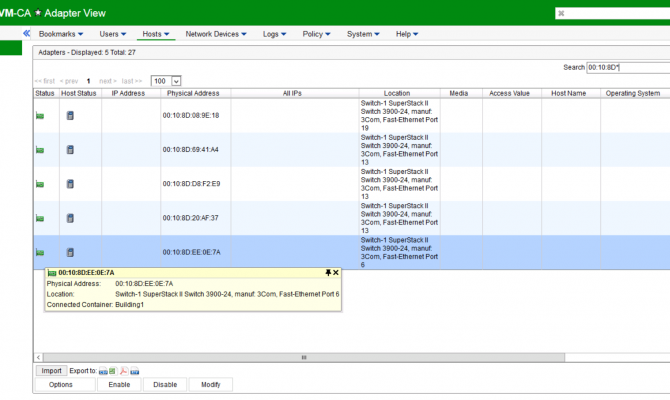Click host status icon for 00:10:8D:F2:E9
The height and width of the screenshot is (400, 670).
tap(70, 183)
